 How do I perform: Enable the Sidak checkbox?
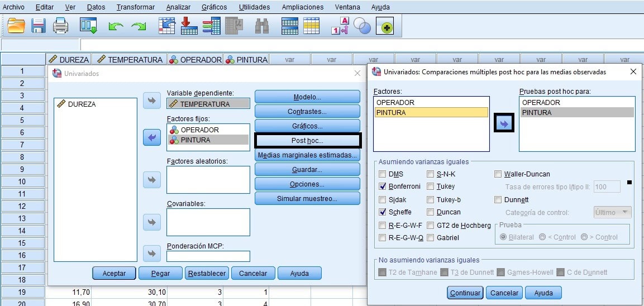coord(383,199)
